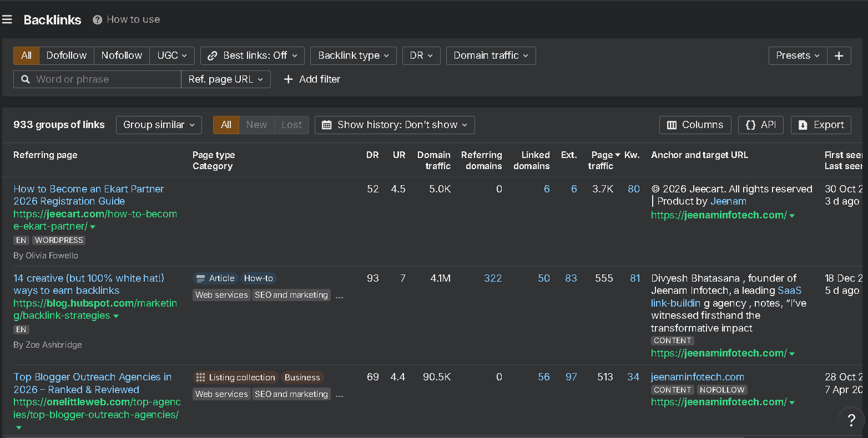The image size is (868, 438).
Task: Sort by Referring domains column header
Action: pyautogui.click(x=481, y=160)
